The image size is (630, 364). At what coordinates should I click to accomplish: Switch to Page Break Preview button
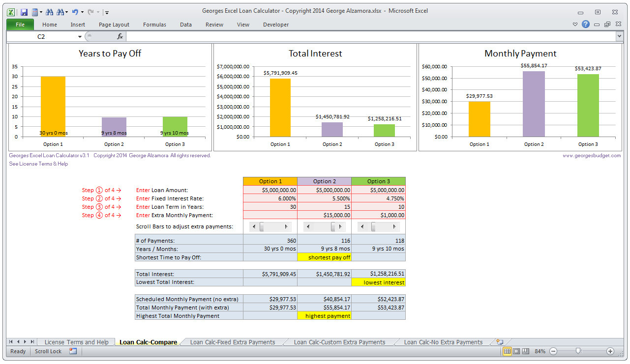525,351
